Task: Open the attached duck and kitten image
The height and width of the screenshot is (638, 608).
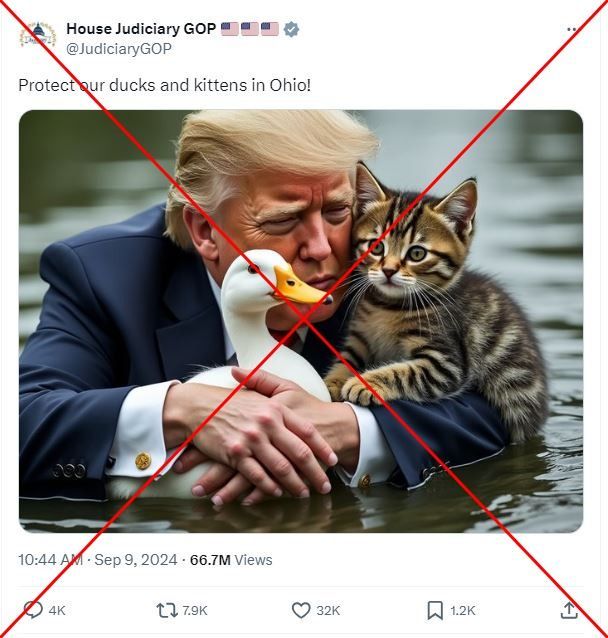Action: point(301,321)
